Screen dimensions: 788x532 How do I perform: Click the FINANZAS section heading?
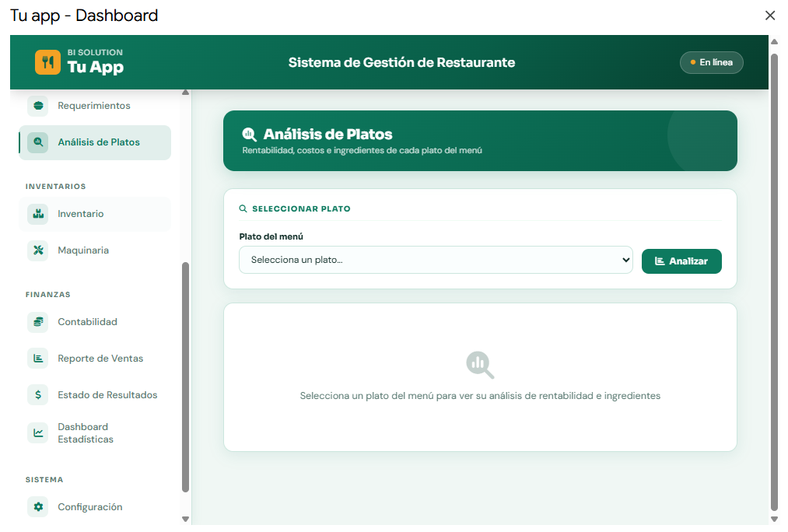pos(48,294)
